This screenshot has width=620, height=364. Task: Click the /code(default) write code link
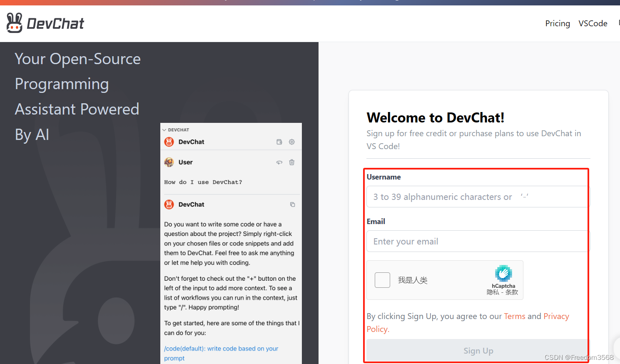click(x=221, y=353)
